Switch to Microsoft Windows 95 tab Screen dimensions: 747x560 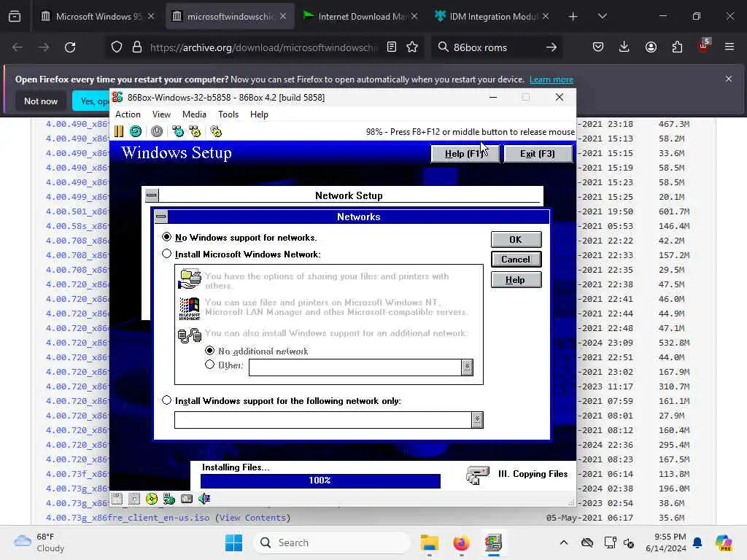(x=97, y=17)
